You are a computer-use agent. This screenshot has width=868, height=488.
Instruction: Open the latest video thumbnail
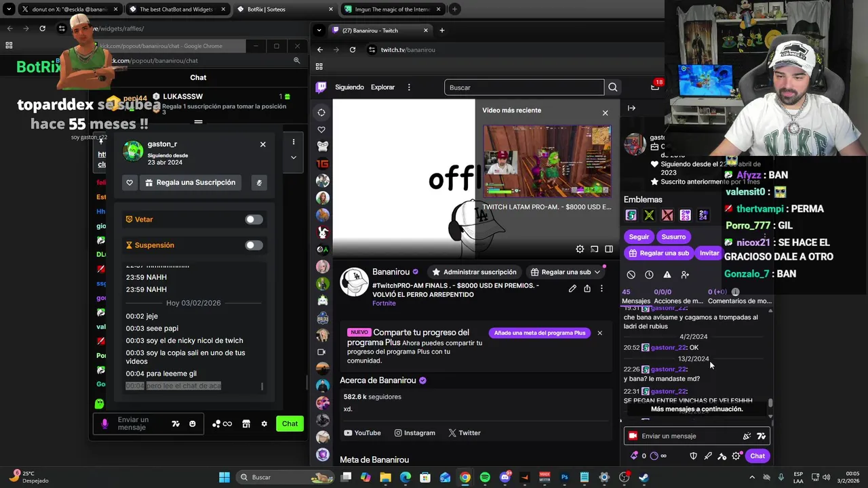tap(547, 161)
